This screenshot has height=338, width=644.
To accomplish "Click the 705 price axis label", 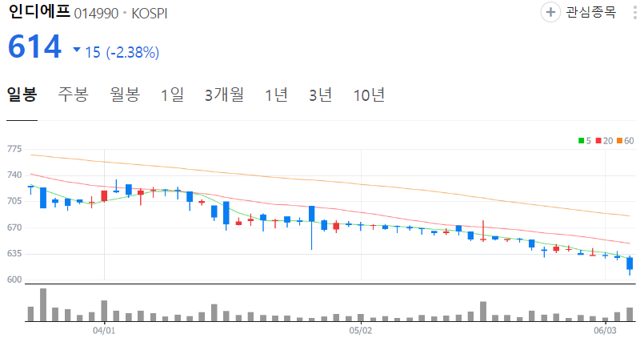I will point(14,201).
